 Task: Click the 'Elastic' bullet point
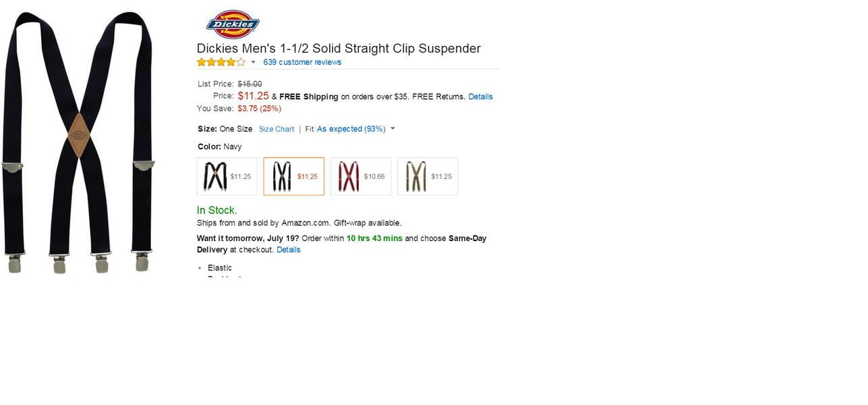220,268
